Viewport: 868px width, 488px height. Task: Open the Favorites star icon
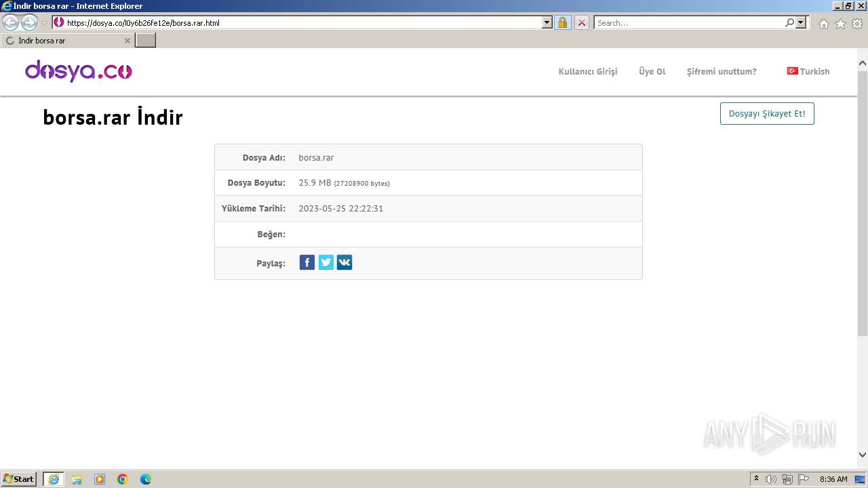click(840, 24)
